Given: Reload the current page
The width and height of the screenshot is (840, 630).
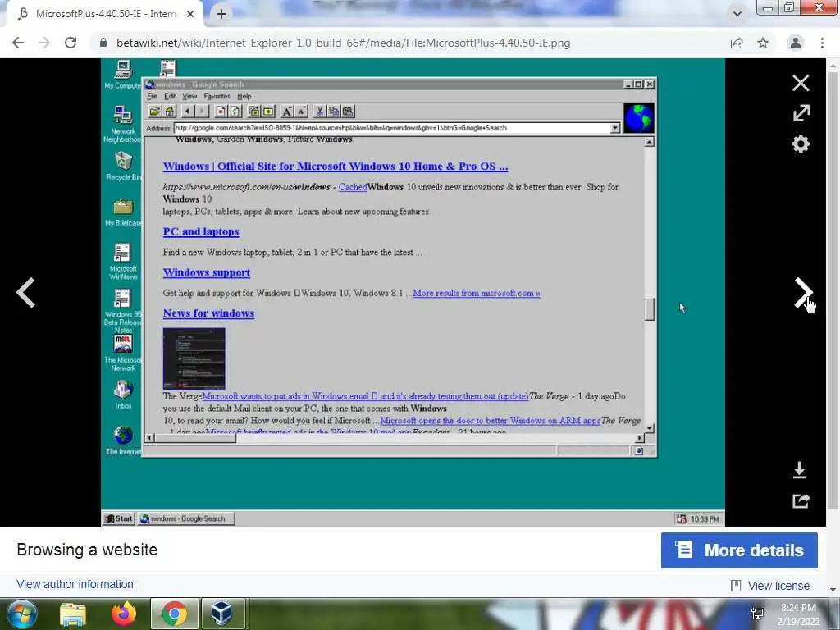Looking at the screenshot, I should [71, 43].
